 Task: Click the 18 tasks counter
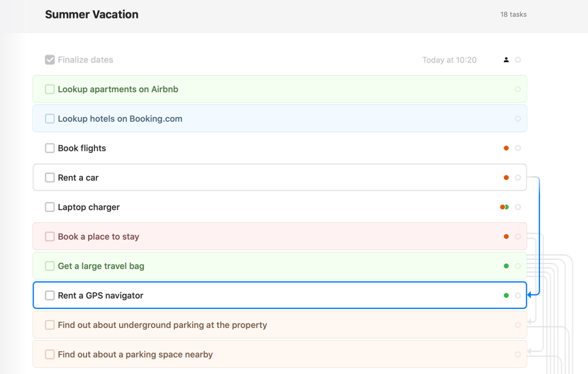pyautogui.click(x=513, y=14)
